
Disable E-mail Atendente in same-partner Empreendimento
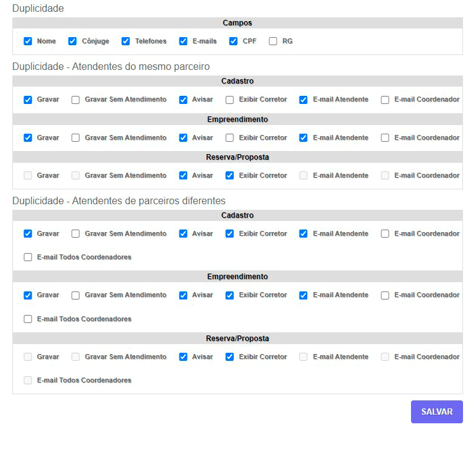(303, 138)
